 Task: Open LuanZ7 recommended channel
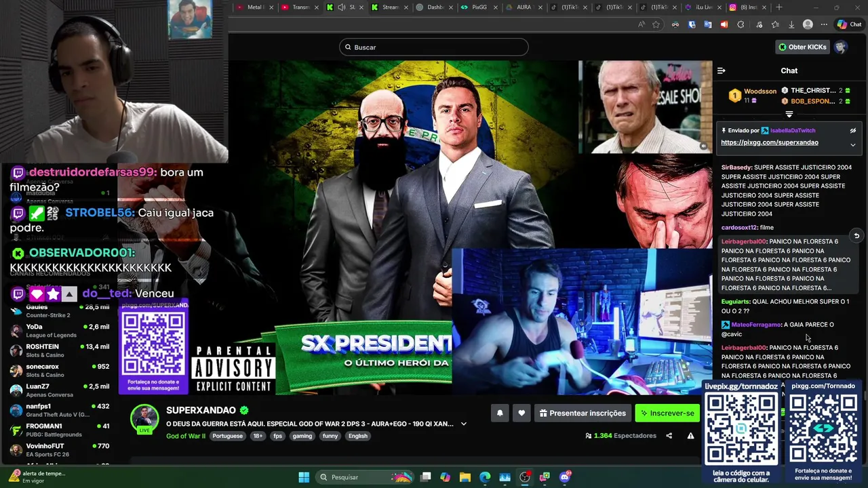click(60, 390)
